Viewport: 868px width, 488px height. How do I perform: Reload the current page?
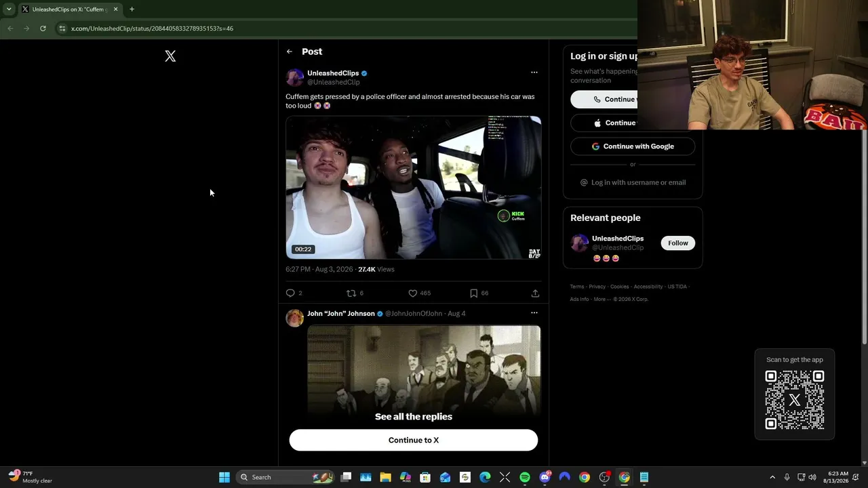(43, 28)
